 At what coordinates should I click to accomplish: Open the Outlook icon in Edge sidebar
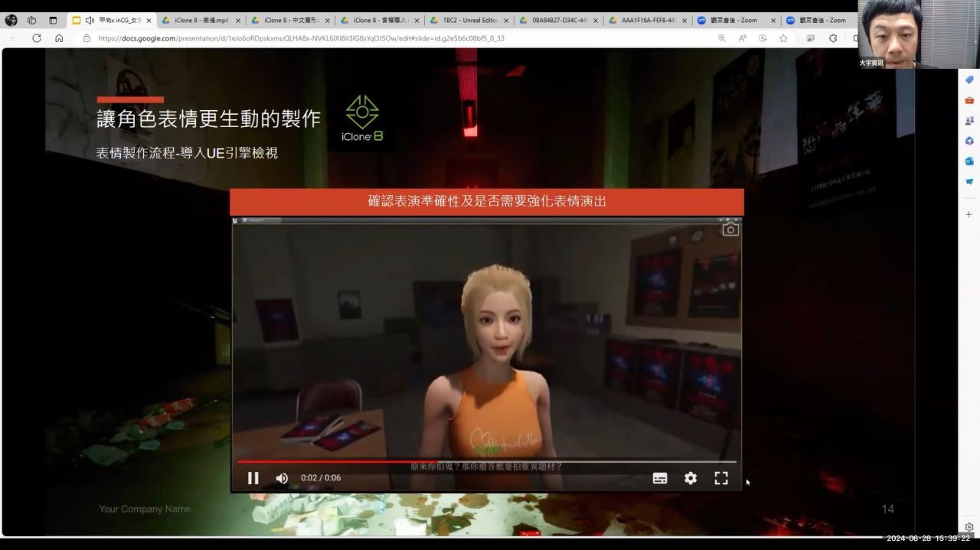(x=969, y=161)
